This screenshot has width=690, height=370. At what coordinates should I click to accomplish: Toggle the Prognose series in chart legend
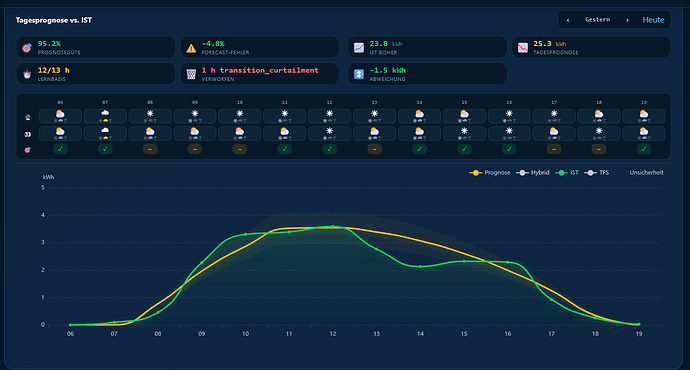(x=490, y=172)
